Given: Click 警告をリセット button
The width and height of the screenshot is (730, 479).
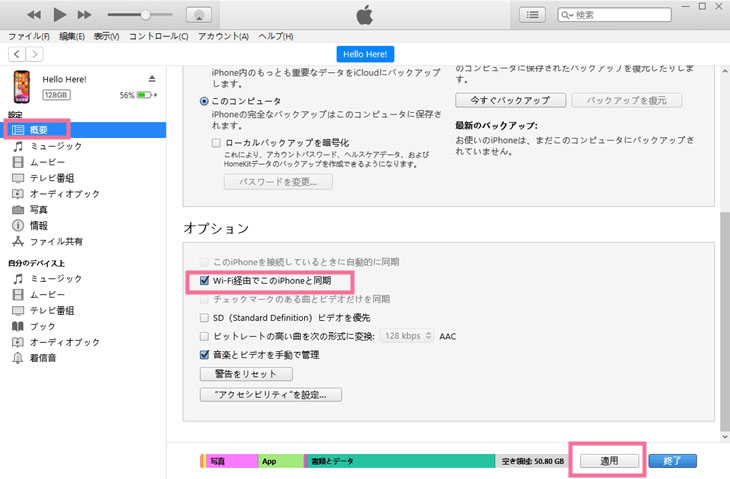Looking at the screenshot, I should pos(246,374).
